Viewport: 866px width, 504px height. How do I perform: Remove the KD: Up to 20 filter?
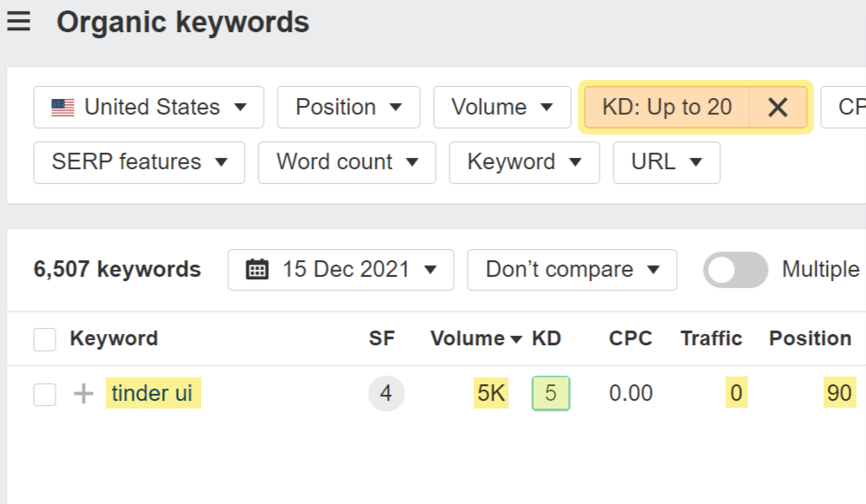tap(777, 108)
